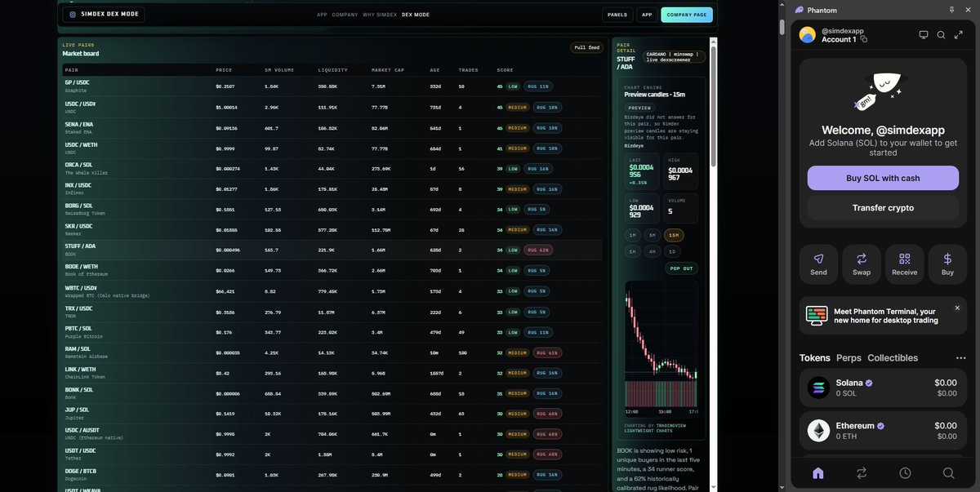
Task: Open search in Phantom bottom navigation
Action: [x=948, y=473]
